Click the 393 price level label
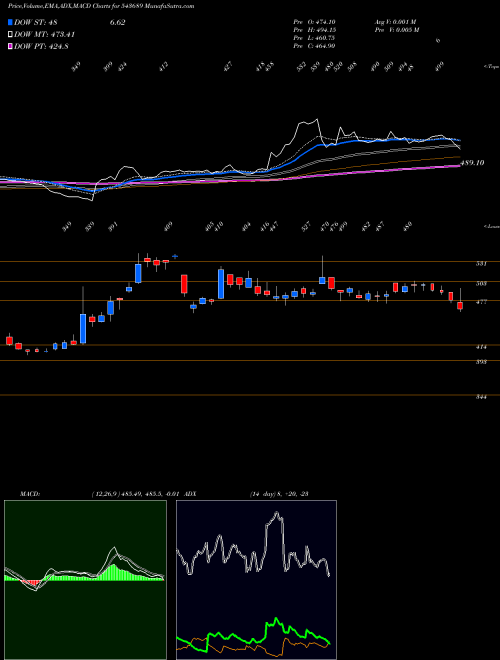Screen dimensions: 500x660 point(481,362)
